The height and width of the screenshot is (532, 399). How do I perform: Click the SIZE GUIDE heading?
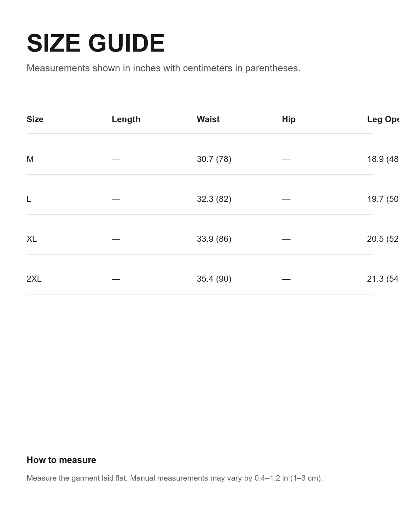tap(96, 43)
